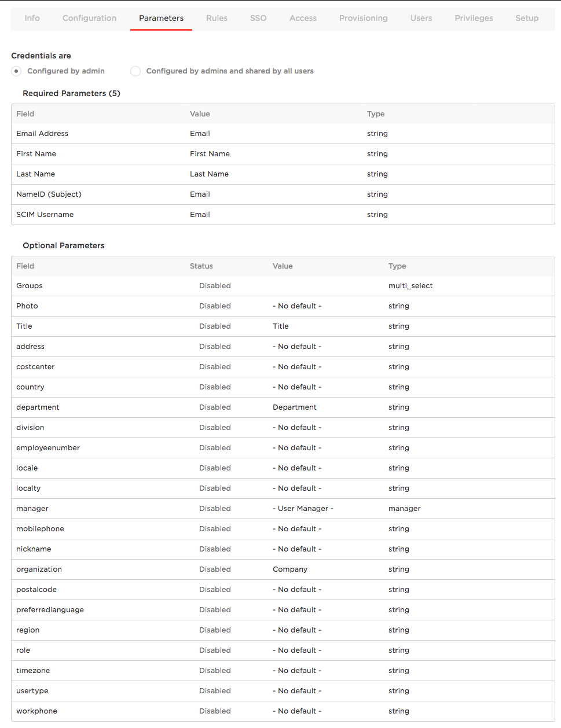561x728 pixels.
Task: Click the employeenumber parameter row
Action: (x=283, y=448)
